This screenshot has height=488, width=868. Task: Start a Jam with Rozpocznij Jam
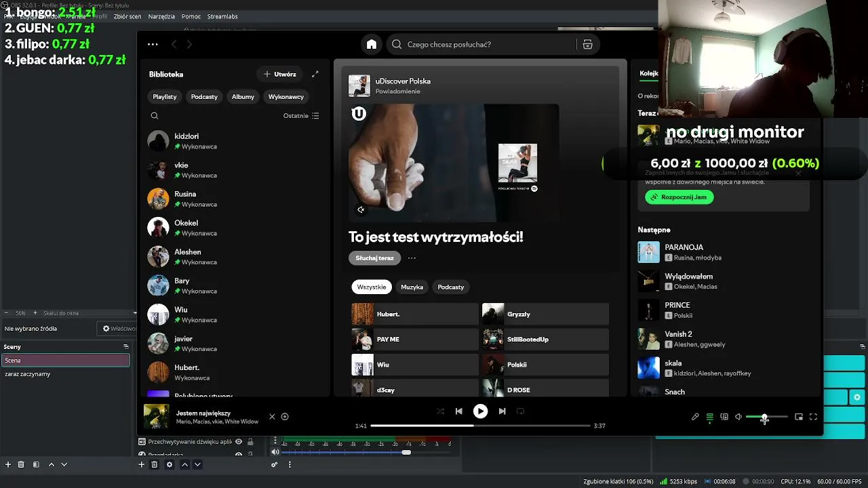(x=679, y=197)
